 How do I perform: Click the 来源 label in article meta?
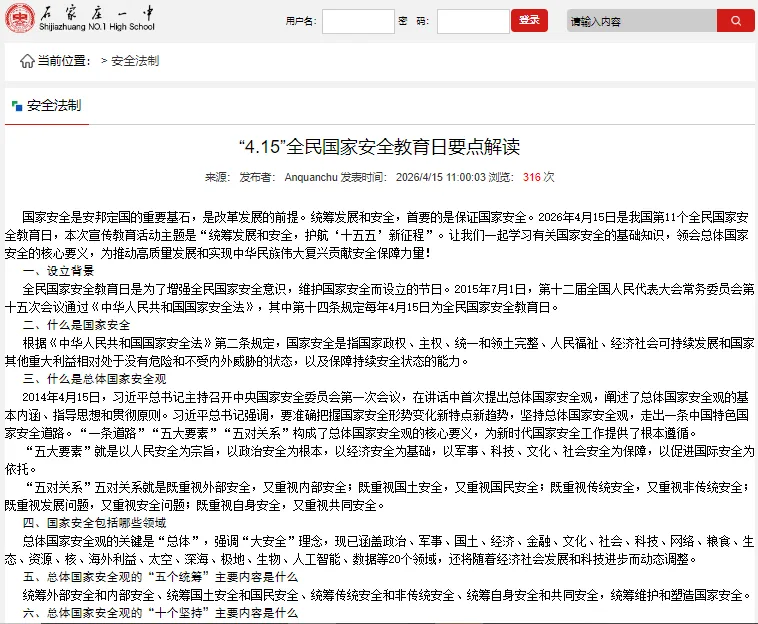coord(217,177)
